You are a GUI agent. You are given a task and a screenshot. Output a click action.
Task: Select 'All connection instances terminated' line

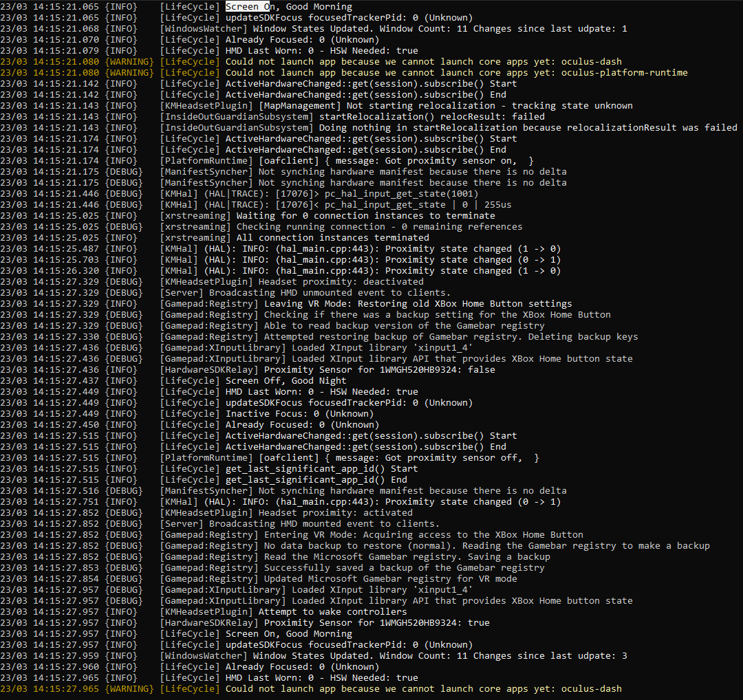point(215,237)
